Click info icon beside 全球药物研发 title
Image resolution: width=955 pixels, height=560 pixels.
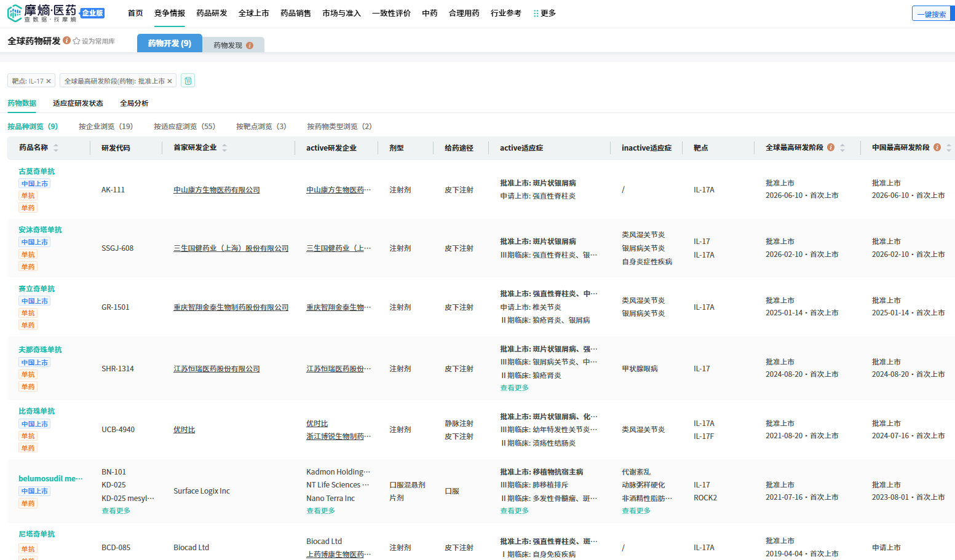[x=66, y=41]
